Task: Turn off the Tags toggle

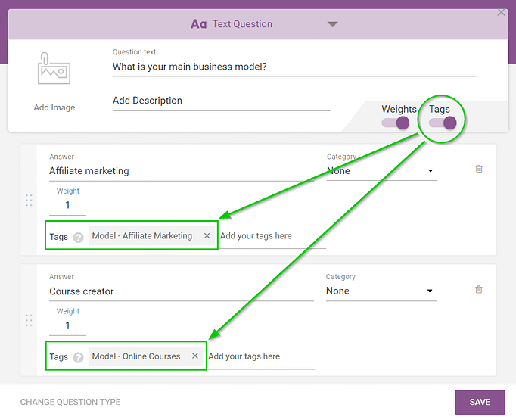Action: 443,123
